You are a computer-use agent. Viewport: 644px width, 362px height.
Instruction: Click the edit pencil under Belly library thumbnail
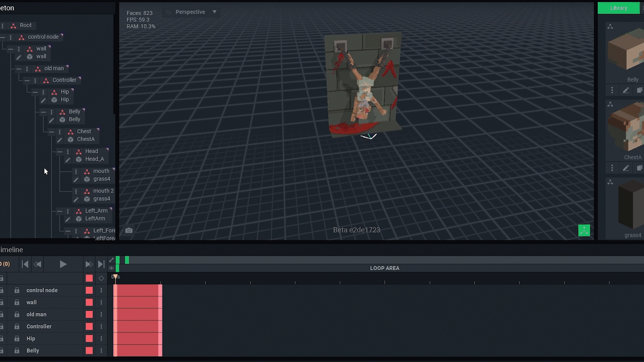(626, 90)
